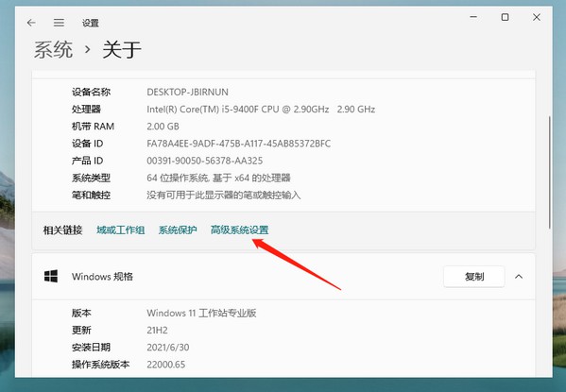Maximize the 设置 window
The height and width of the screenshot is (392, 566).
(x=505, y=17)
